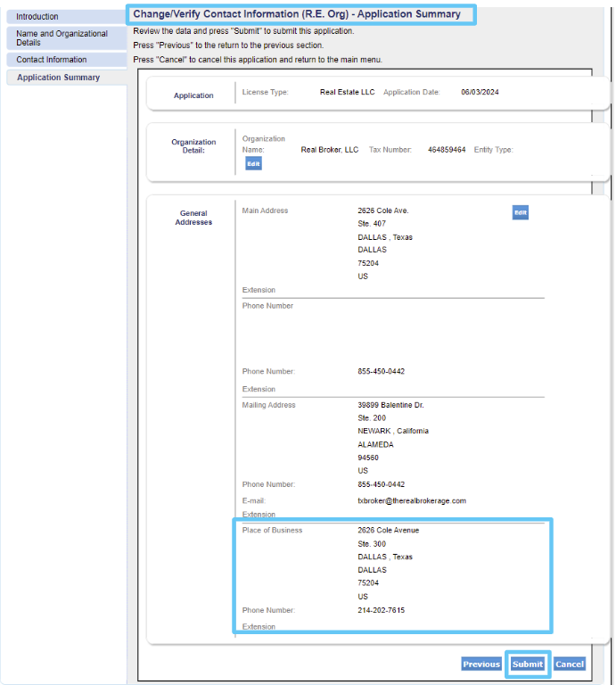The height and width of the screenshot is (685, 616).
Task: Click application date 06/03/2024
Action: (x=480, y=92)
